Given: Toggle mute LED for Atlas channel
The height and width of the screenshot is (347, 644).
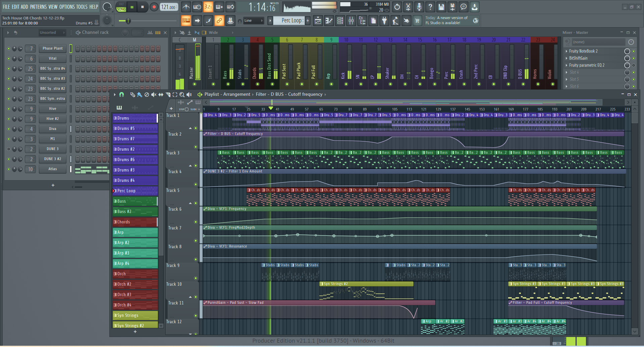Looking at the screenshot, I should tap(9, 169).
